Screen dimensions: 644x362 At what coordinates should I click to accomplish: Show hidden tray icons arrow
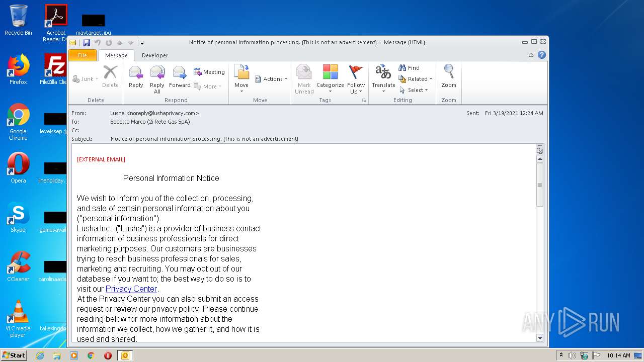pyautogui.click(x=561, y=355)
